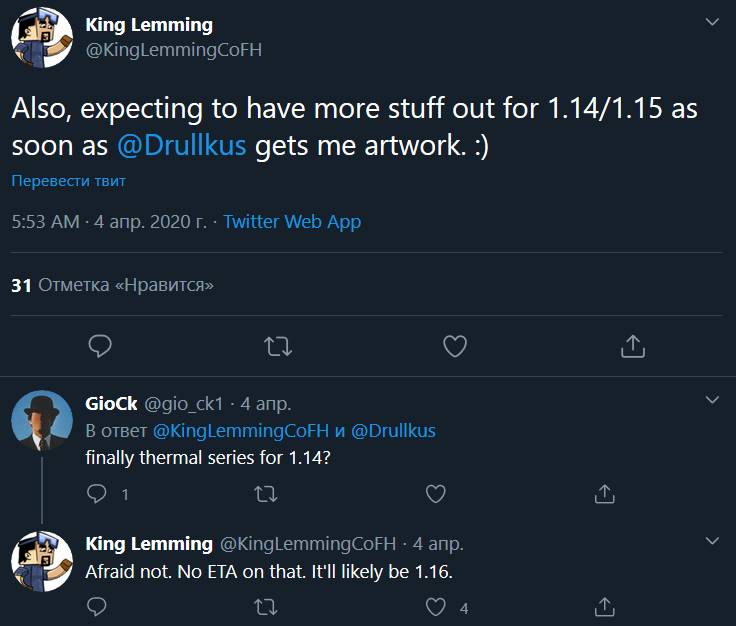Like the "Afraid not" reply with 4 likes
Screen dimensions: 736x626
pyautogui.click(x=435, y=607)
